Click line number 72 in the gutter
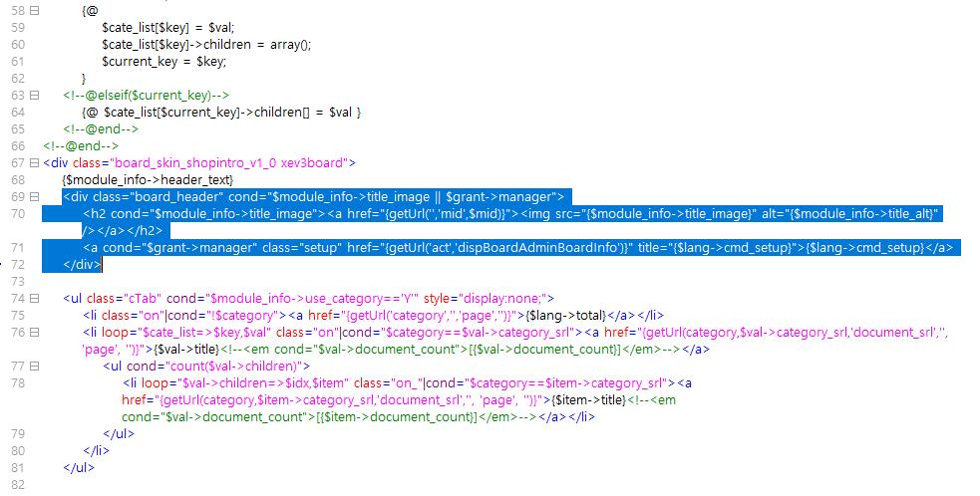Image resolution: width=980 pixels, height=496 pixels. [18, 264]
